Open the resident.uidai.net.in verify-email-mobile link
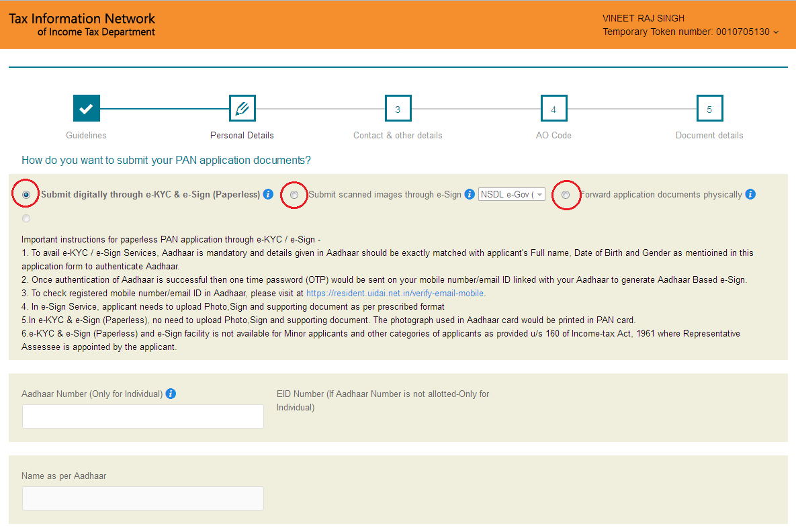 coord(395,294)
